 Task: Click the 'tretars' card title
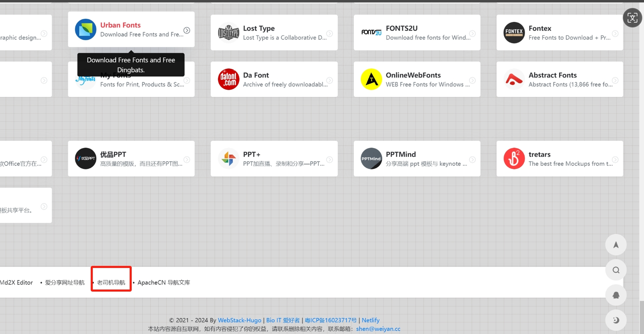[x=539, y=154]
